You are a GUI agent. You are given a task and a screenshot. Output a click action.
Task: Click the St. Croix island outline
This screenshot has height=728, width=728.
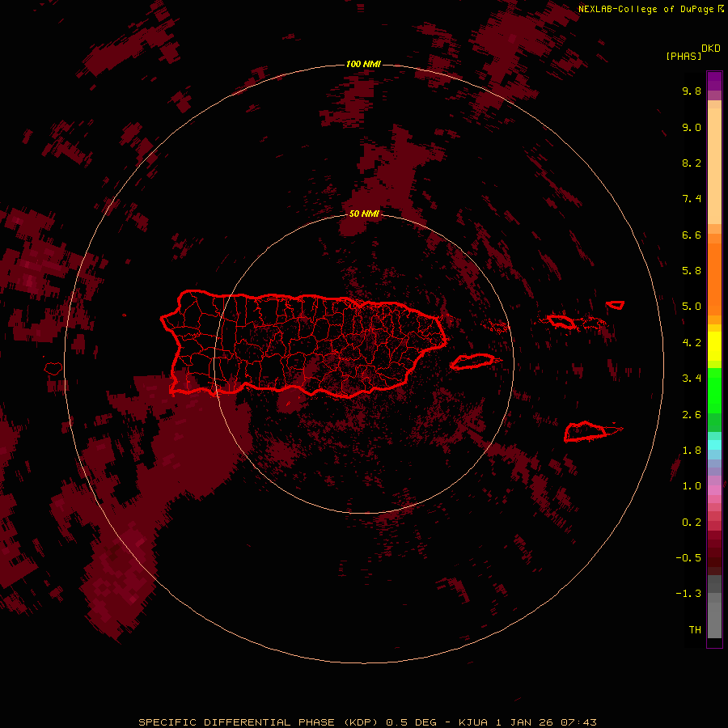pos(586,431)
